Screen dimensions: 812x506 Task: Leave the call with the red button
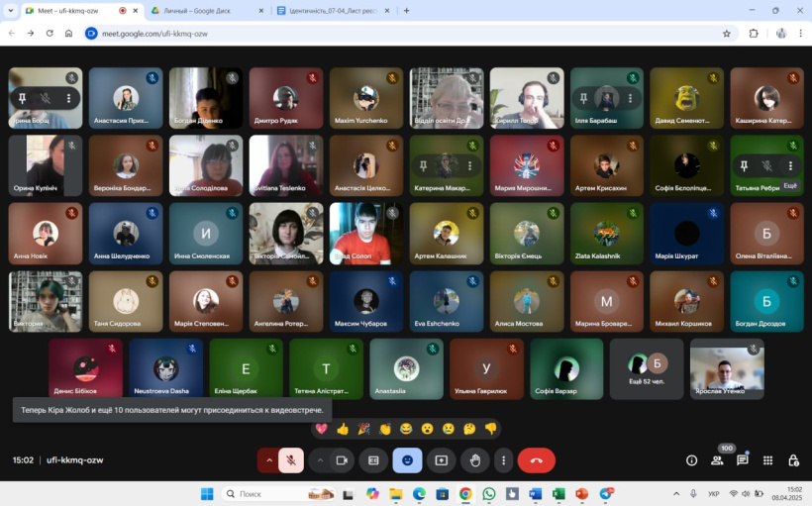(537, 460)
